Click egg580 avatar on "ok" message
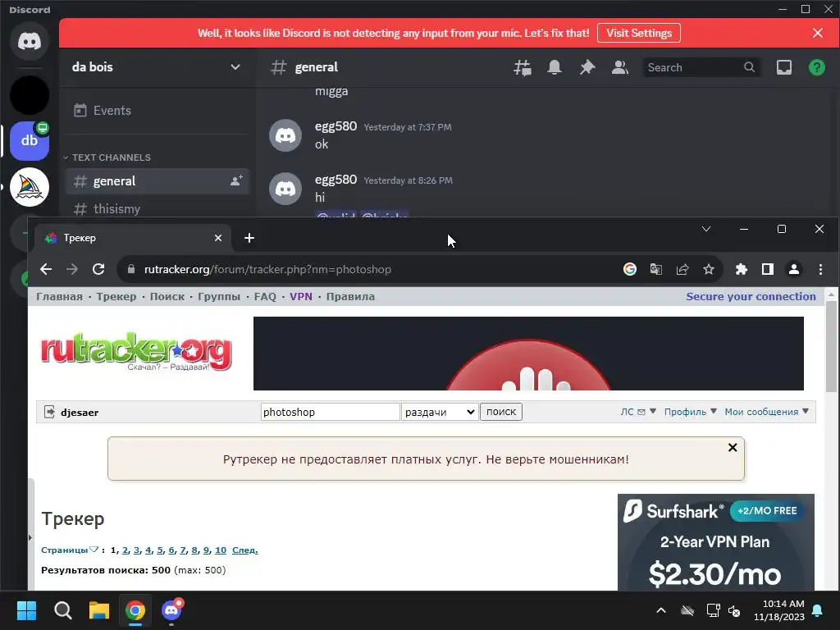840x630 pixels. click(285, 135)
